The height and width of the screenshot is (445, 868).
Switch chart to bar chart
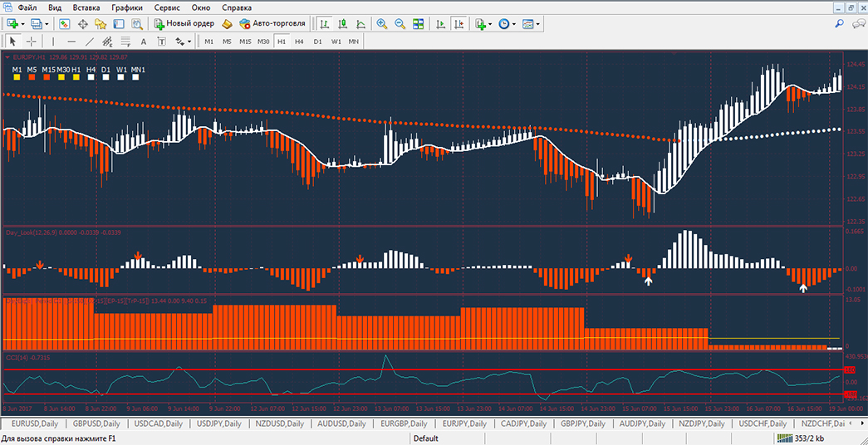[x=325, y=24]
